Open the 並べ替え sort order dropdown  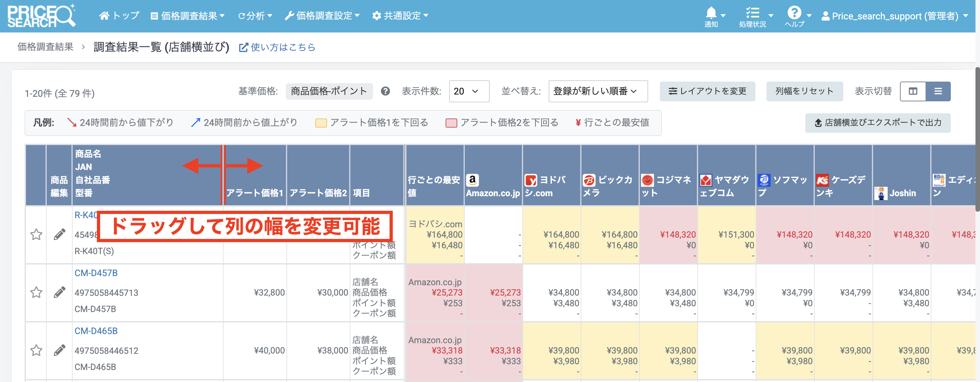click(x=598, y=91)
